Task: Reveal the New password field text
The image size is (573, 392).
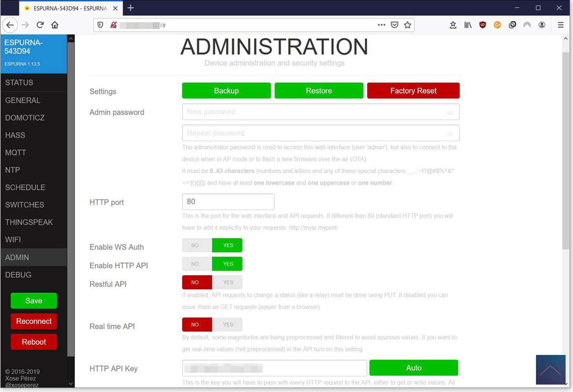Action: (x=450, y=112)
